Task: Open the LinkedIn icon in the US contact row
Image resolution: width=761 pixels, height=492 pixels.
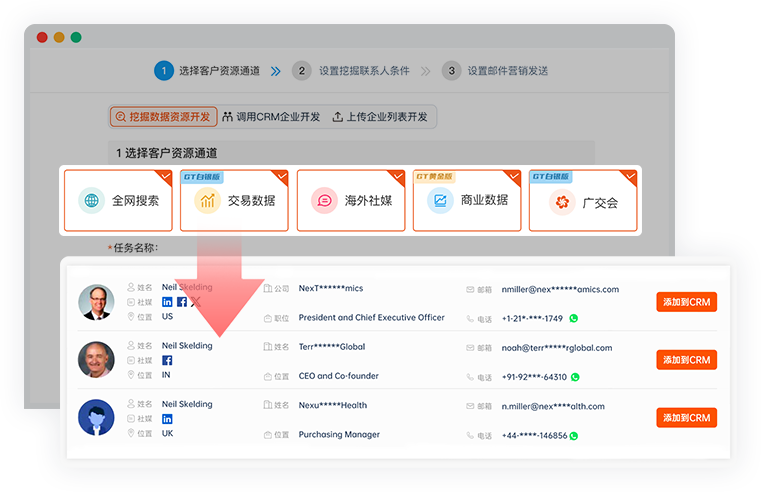Action: (x=167, y=302)
